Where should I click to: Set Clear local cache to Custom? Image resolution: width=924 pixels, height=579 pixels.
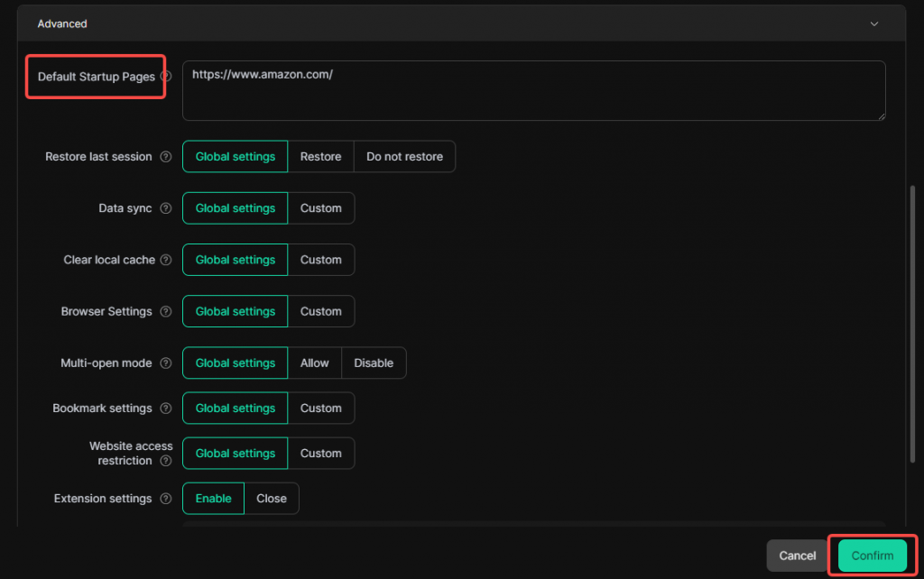click(x=320, y=260)
